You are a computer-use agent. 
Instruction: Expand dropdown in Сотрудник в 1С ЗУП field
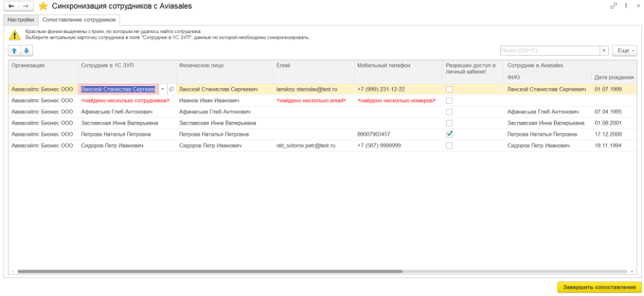click(162, 89)
